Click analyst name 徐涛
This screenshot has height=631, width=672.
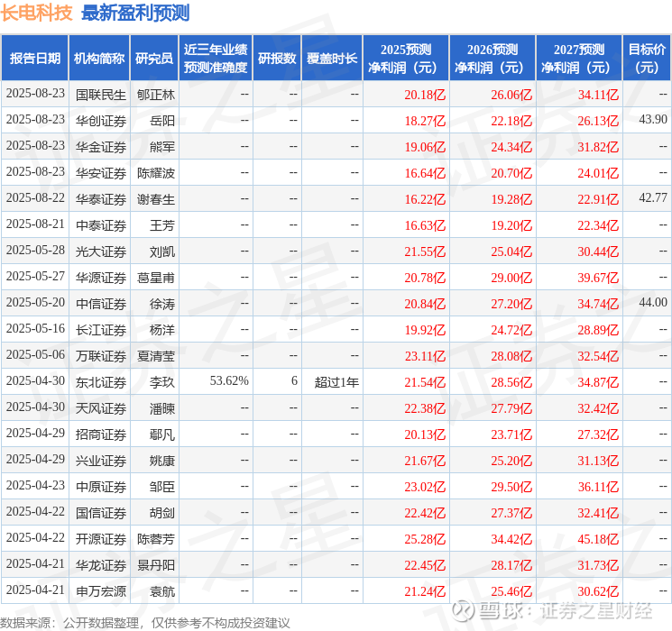pos(162,304)
